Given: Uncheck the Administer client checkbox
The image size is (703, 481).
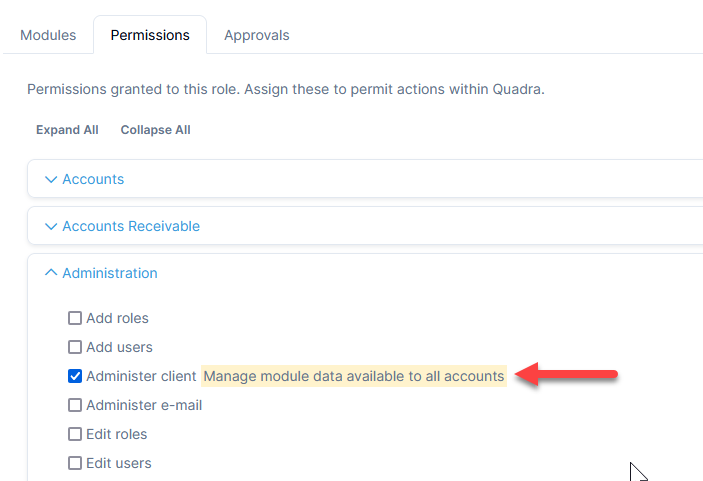Looking at the screenshot, I should [75, 377].
